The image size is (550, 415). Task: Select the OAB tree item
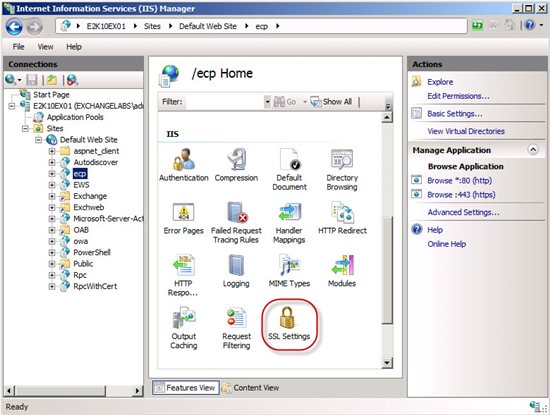click(x=81, y=230)
